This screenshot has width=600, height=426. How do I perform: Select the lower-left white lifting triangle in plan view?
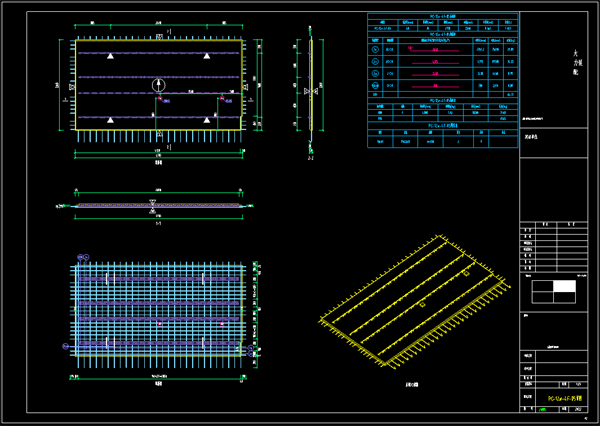[110, 120]
